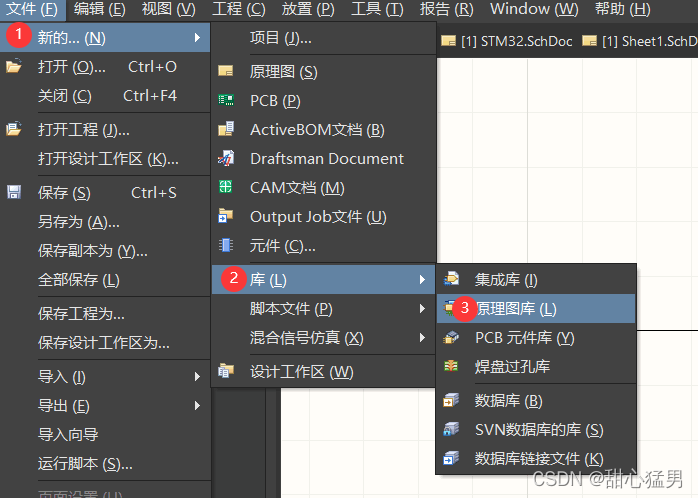The height and width of the screenshot is (498, 698).
Task: Choose 打开设计工作区 (K)...
Action: coord(106,158)
